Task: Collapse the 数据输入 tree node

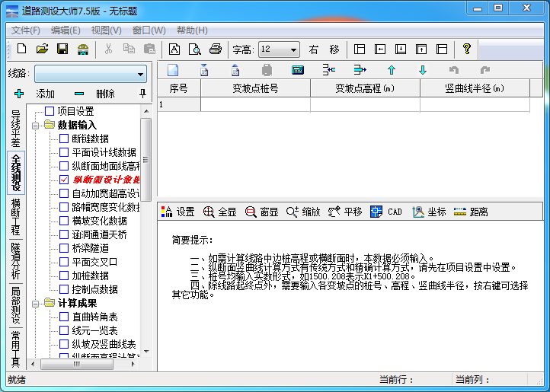Action: [37, 125]
